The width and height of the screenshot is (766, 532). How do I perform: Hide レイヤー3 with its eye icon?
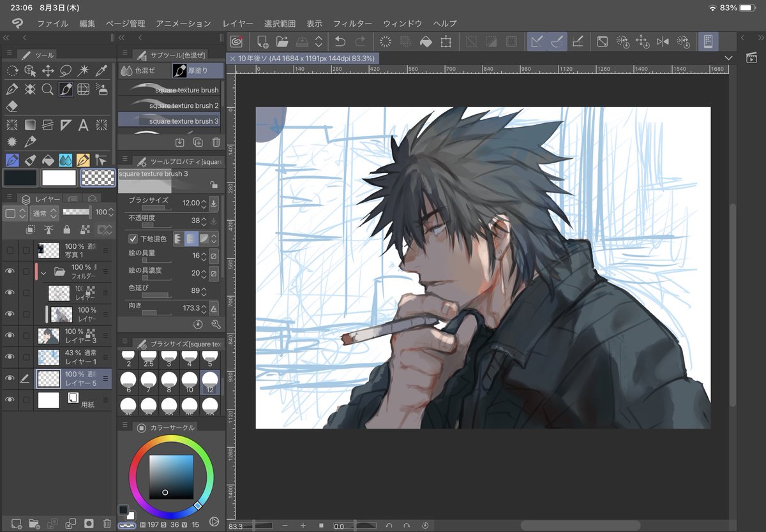10,335
